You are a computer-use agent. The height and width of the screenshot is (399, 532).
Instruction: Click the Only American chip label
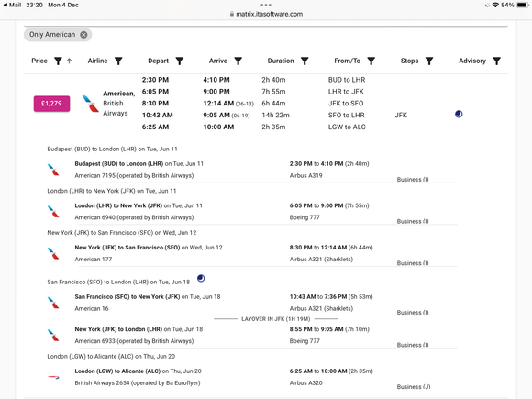tap(52, 35)
